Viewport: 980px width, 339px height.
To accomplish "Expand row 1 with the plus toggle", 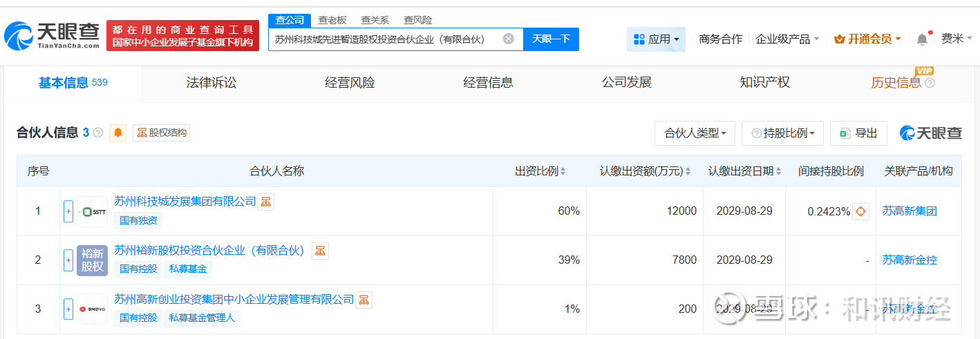I will pos(68,211).
